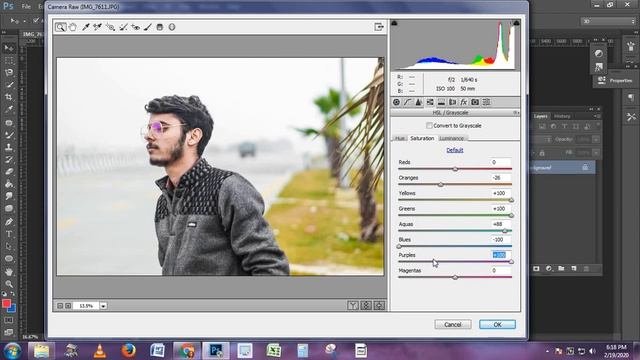Open the Presets panel icon
This screenshot has width=640, height=360.
click(486, 102)
